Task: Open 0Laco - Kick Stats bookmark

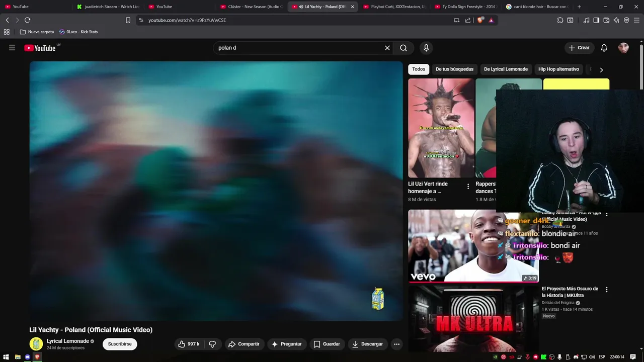Action: [x=78, y=32]
